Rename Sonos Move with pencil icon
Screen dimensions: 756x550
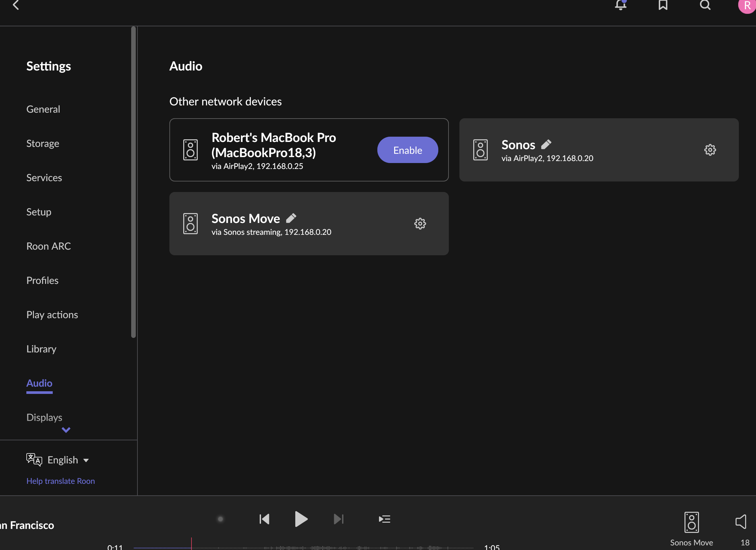pos(291,218)
